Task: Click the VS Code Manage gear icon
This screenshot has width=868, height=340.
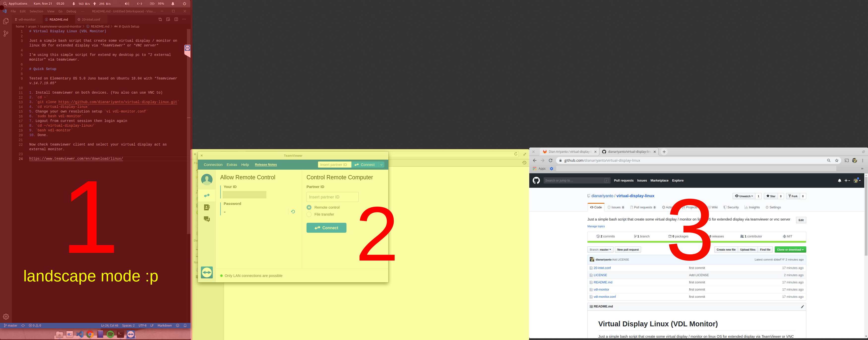Action: (6, 316)
